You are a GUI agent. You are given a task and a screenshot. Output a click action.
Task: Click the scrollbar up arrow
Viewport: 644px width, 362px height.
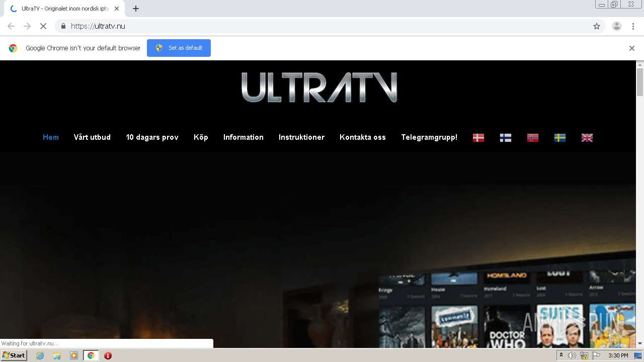click(x=640, y=64)
